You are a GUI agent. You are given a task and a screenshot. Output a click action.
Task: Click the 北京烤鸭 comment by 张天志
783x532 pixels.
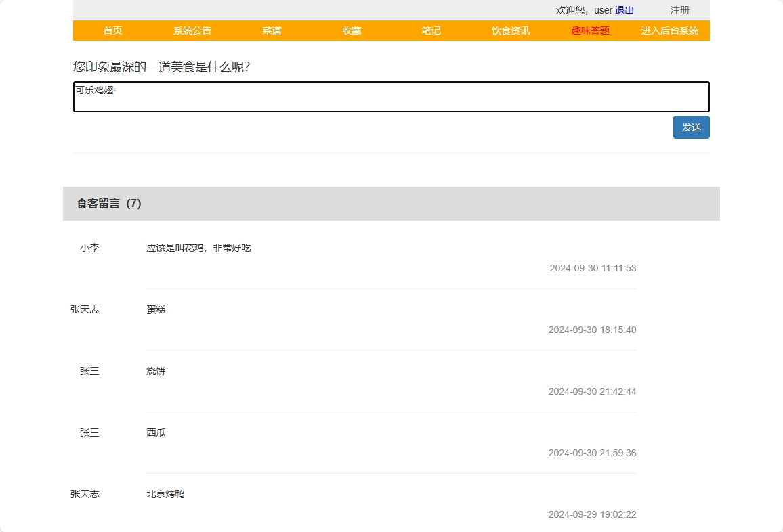coord(165,494)
